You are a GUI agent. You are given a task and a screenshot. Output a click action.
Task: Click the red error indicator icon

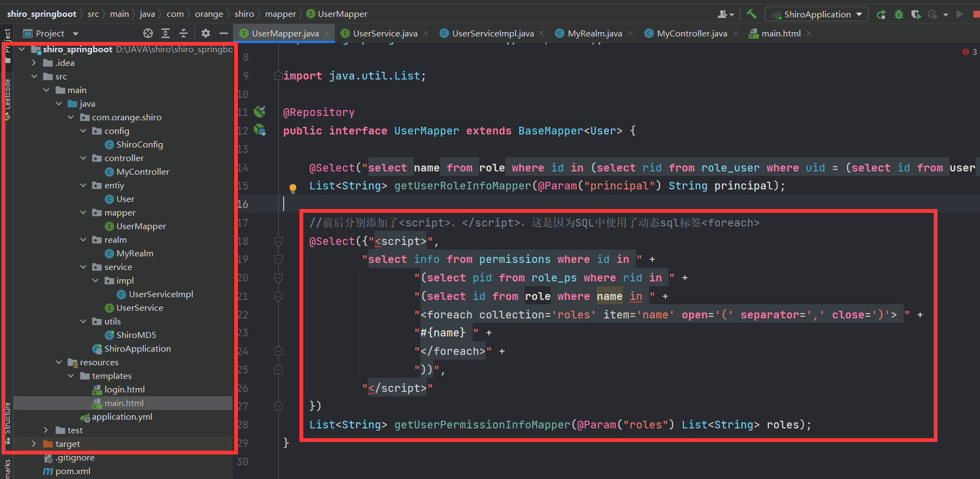[x=966, y=52]
